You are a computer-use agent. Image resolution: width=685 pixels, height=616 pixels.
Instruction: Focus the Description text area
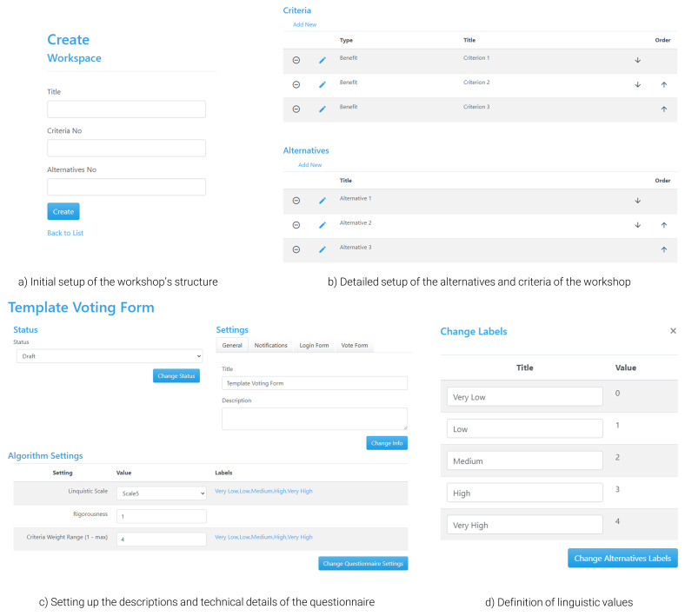pos(315,419)
